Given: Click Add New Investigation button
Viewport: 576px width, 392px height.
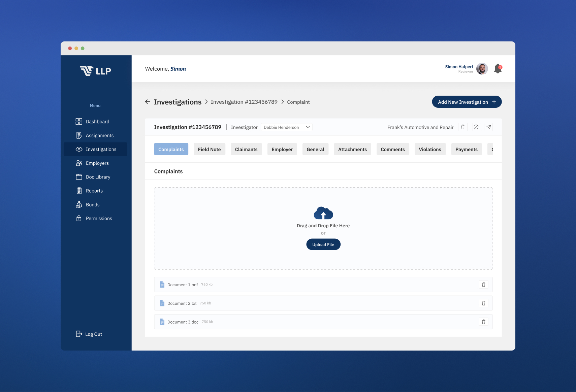Looking at the screenshot, I should tap(467, 102).
